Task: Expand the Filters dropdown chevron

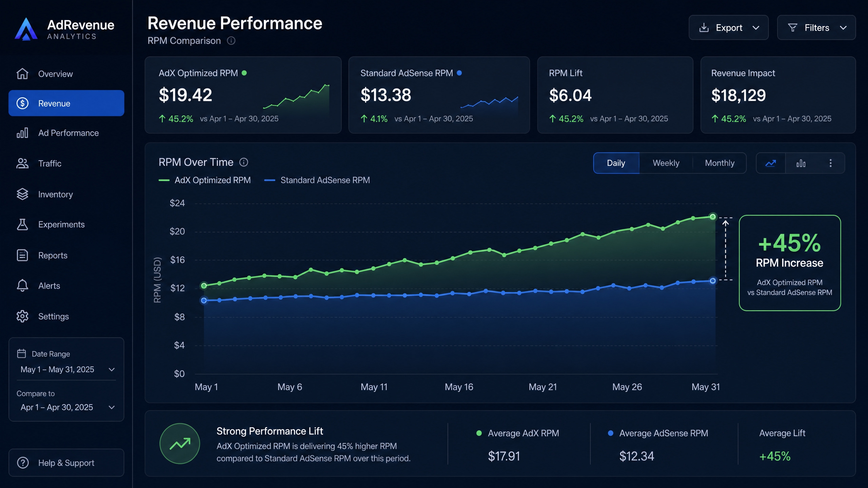Action: click(843, 28)
